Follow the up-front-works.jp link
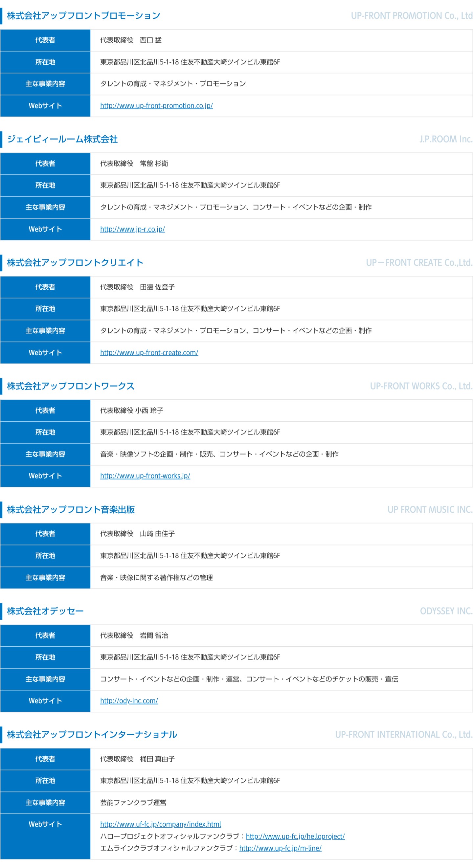 [x=145, y=476]
